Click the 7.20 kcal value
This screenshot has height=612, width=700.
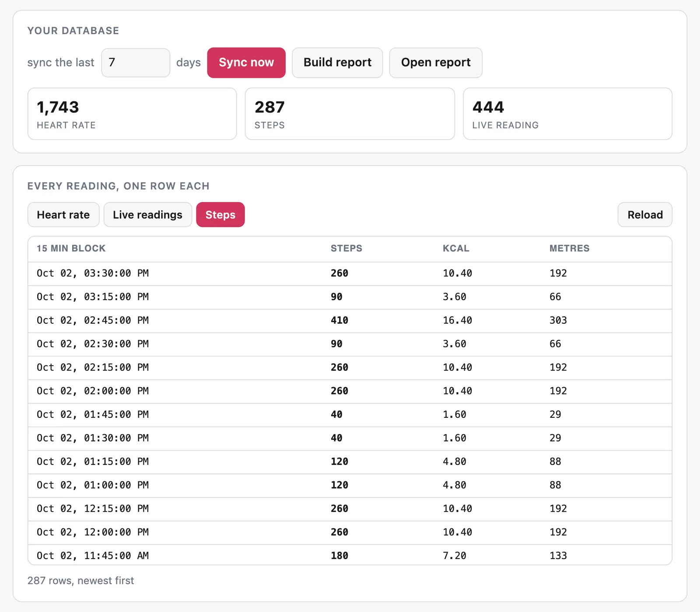click(455, 556)
